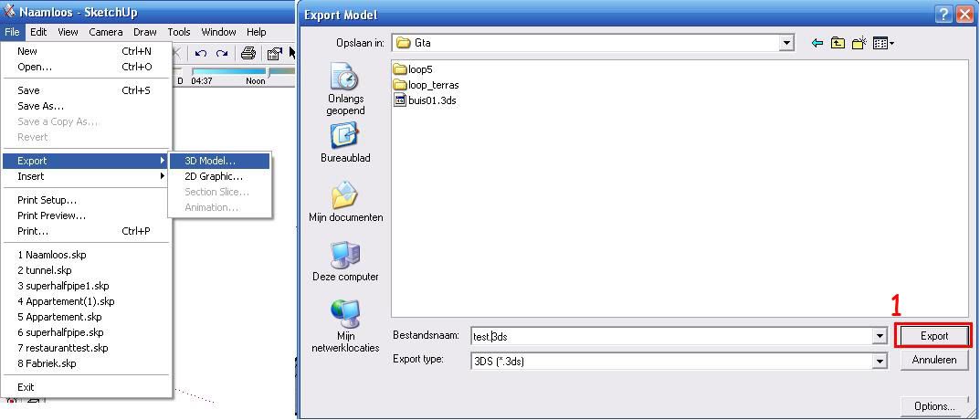980x420 pixels.
Task: Choose Save As... from File menu
Action: pyautogui.click(x=86, y=106)
